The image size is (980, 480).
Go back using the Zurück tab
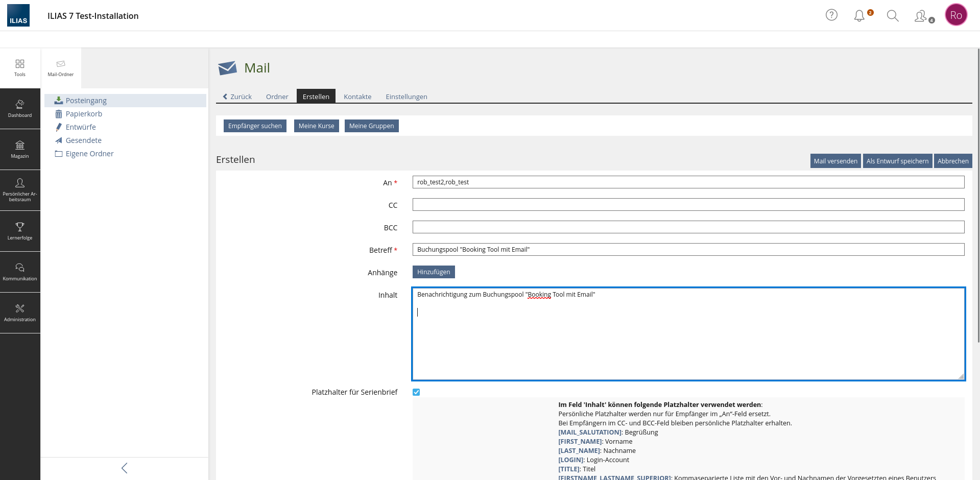pyautogui.click(x=237, y=97)
